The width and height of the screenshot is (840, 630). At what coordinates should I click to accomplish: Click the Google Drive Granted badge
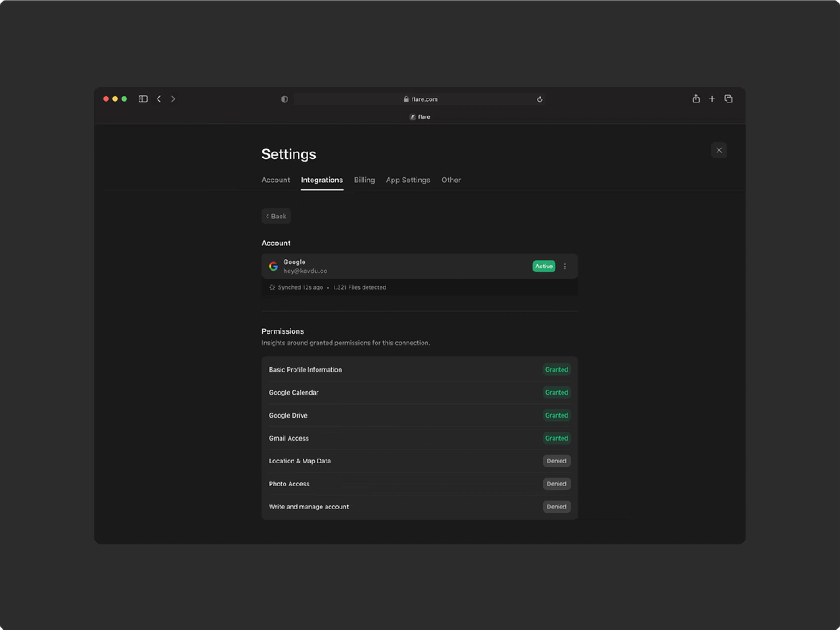point(556,415)
